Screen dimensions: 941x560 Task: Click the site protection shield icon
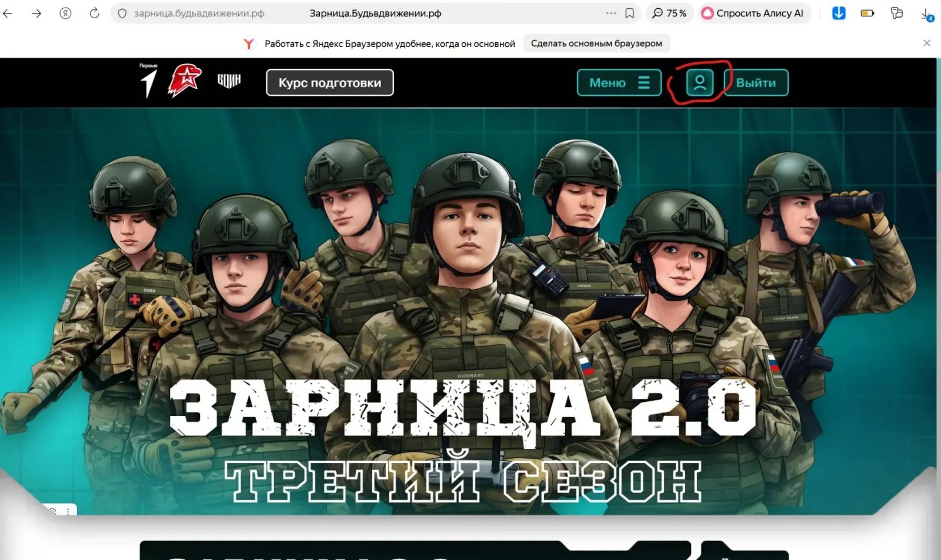(x=122, y=14)
